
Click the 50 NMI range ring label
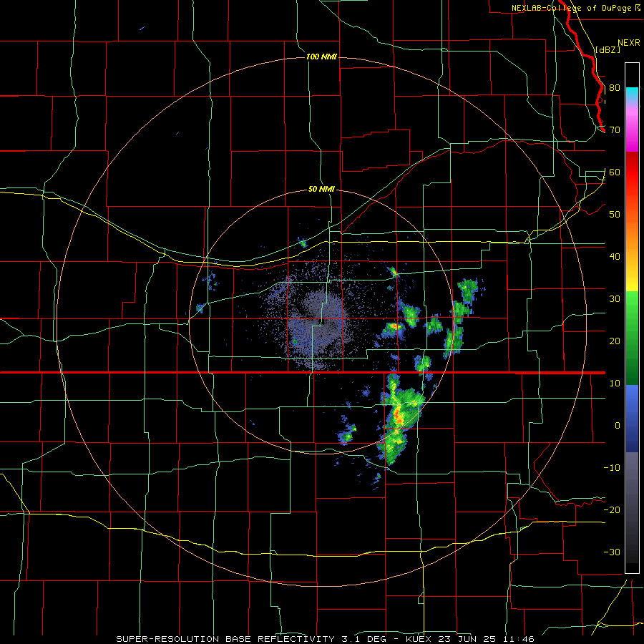[x=321, y=189]
